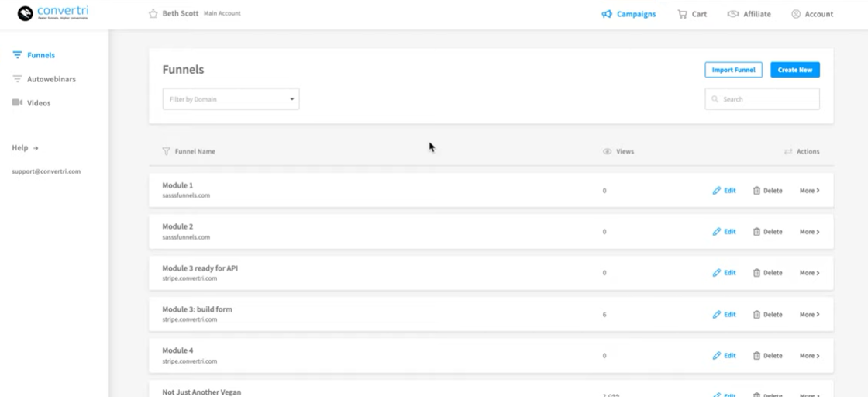The image size is (868, 397).
Task: Click the funnel icon beside Funnel Name header
Action: 166,152
